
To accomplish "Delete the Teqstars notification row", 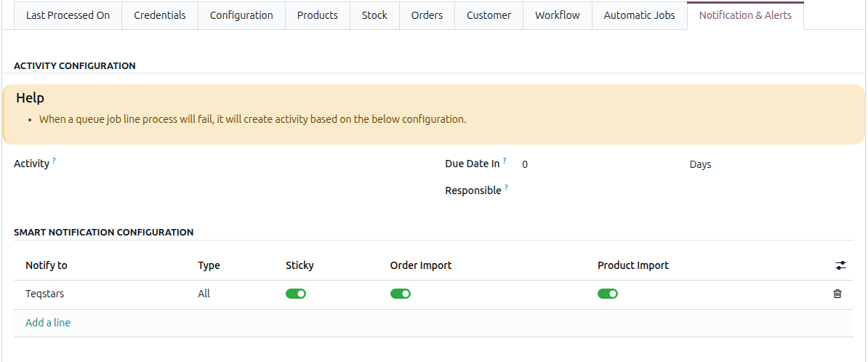I will [x=837, y=294].
